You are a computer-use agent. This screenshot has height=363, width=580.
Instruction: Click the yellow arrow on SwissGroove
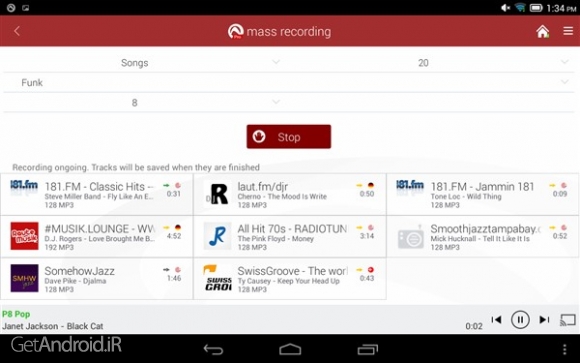click(359, 270)
